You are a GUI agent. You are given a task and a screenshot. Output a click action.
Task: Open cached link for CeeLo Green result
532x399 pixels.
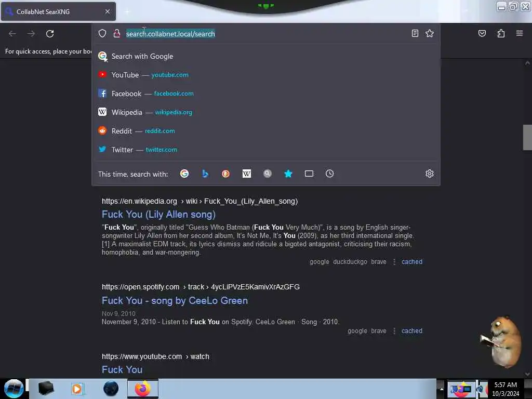click(x=412, y=331)
